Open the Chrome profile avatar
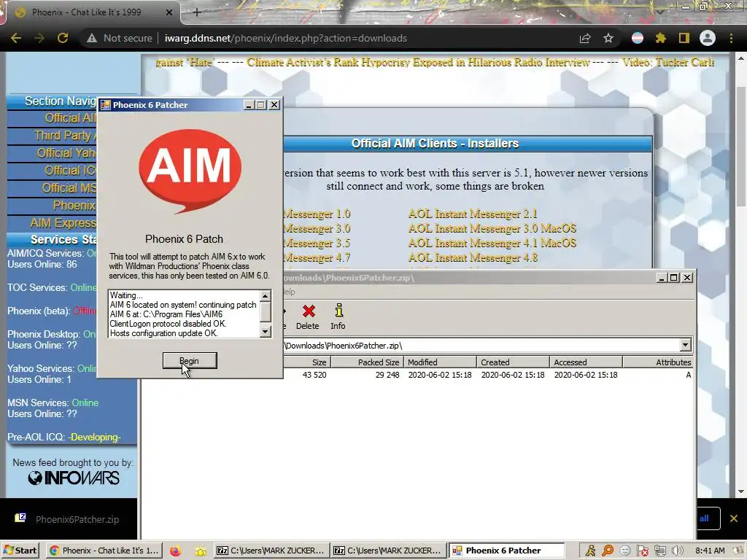The height and width of the screenshot is (560, 747). (x=708, y=38)
